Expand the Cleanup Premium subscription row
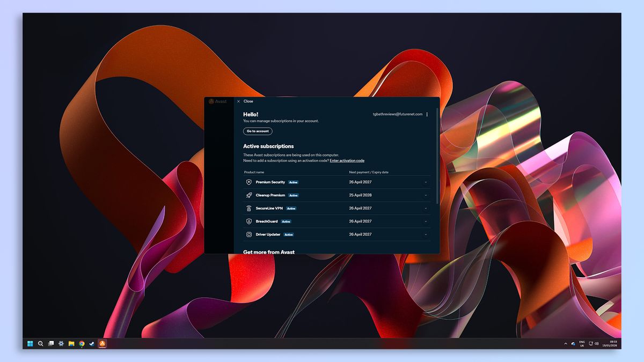The image size is (644, 362). [426, 195]
